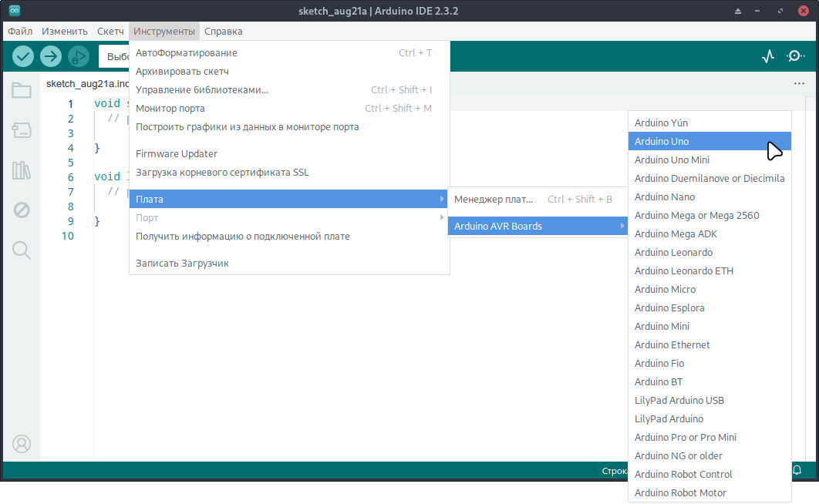The height and width of the screenshot is (504, 819).
Task: Click the Verify sketch checkmark icon
Action: click(22, 55)
